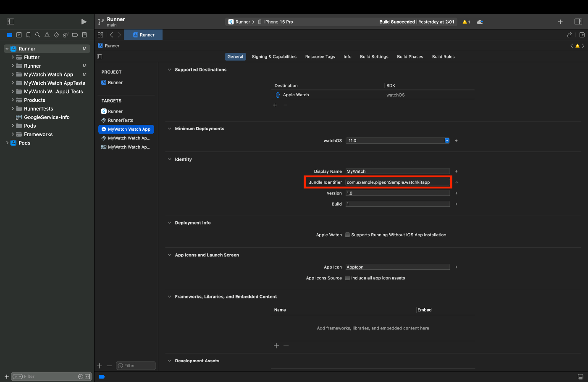588x382 pixels.
Task: Open the Resource Tags tab
Action: [x=320, y=57]
